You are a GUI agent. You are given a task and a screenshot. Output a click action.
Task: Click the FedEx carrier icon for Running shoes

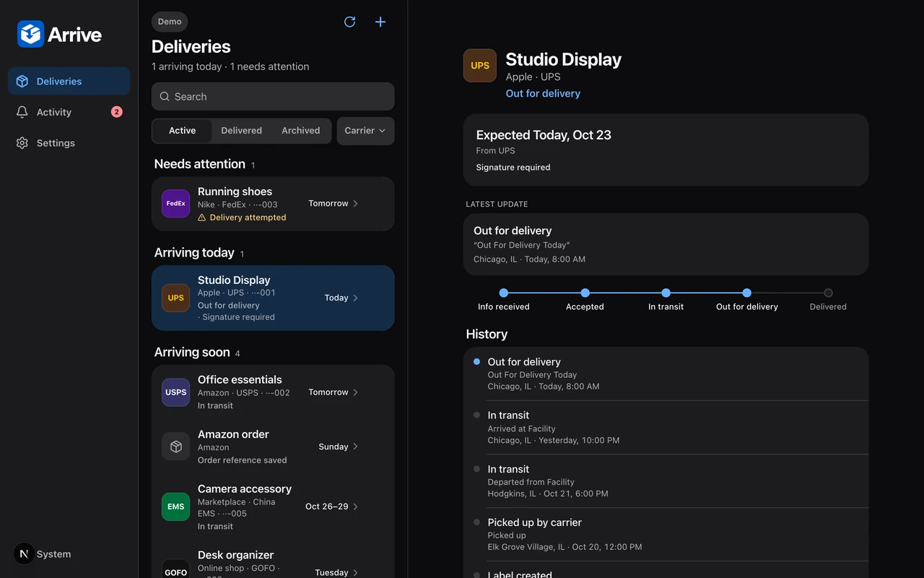pos(175,204)
